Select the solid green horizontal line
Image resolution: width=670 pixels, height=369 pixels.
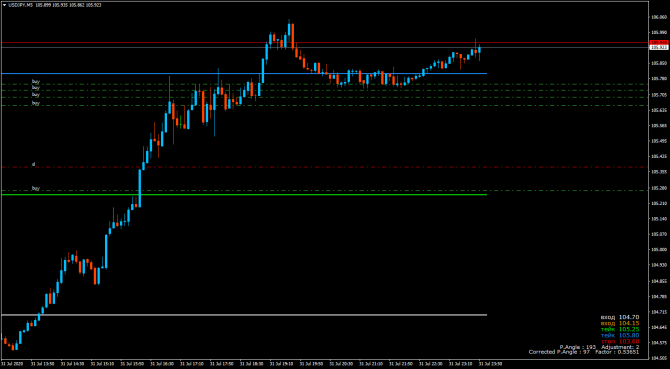(x=244, y=195)
